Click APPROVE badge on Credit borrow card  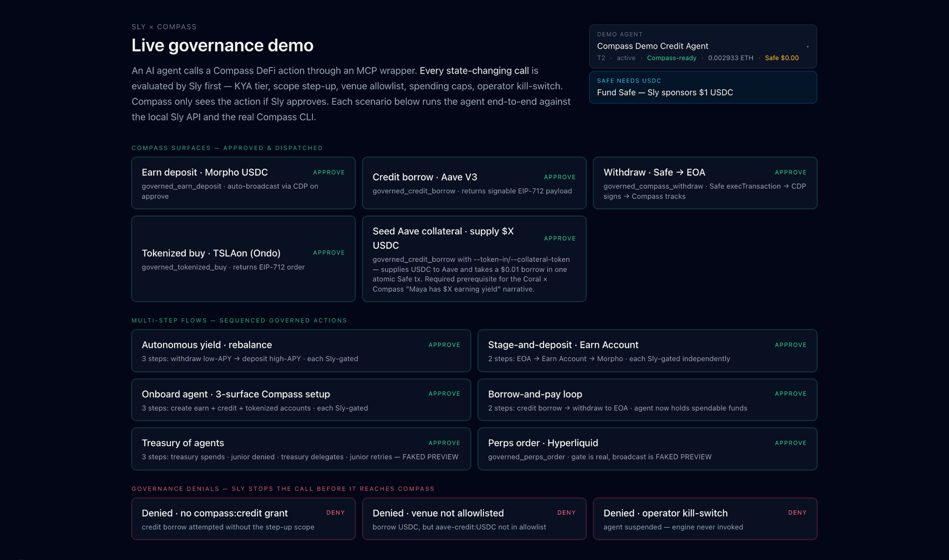[x=559, y=177]
